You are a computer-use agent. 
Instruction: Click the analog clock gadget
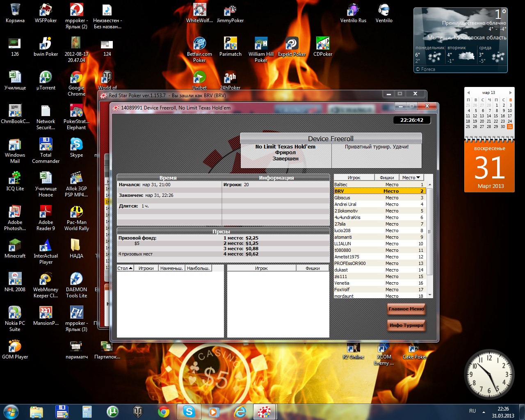pos(489,374)
